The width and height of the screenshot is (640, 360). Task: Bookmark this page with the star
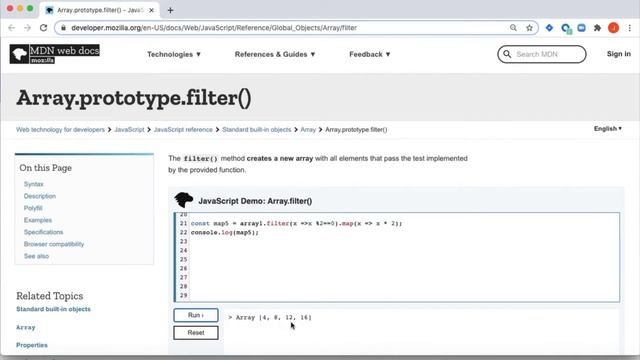coord(529,28)
